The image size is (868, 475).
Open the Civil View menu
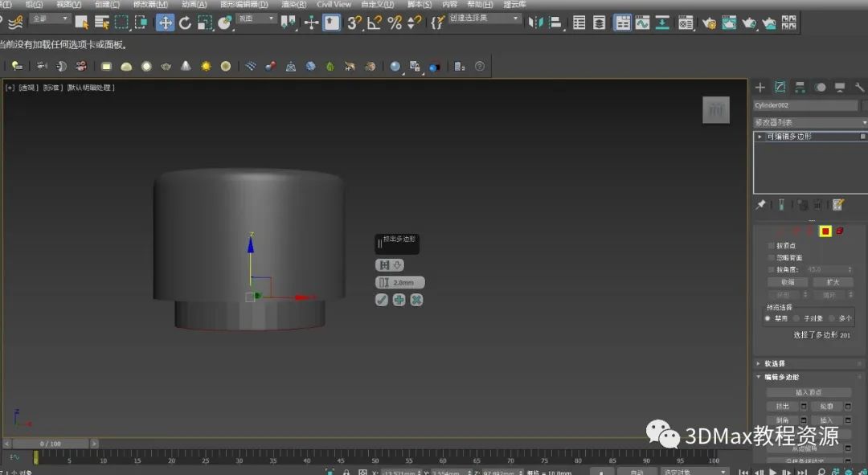334,4
